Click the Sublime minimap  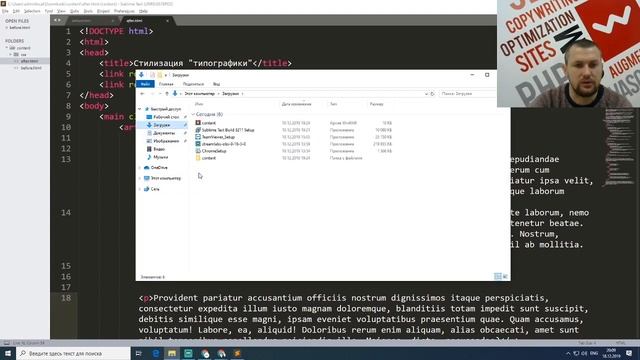620,147
